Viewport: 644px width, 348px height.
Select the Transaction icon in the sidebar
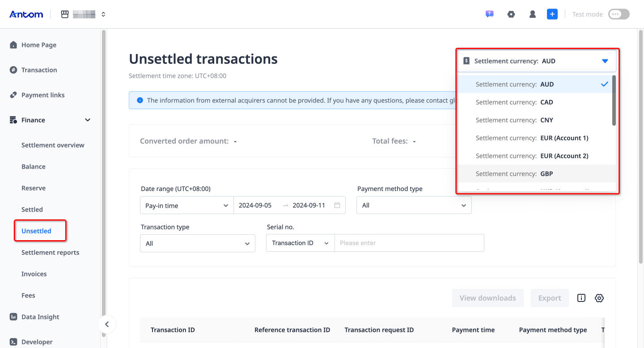[13, 70]
